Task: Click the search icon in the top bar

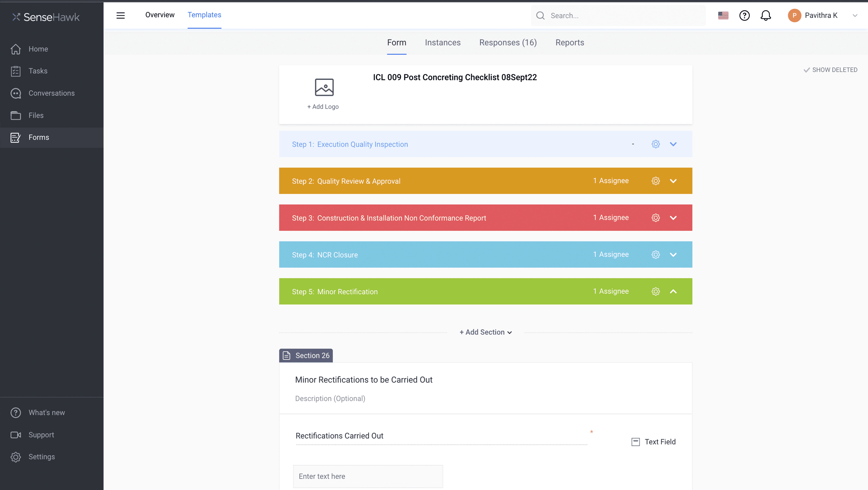Action: 540,15
